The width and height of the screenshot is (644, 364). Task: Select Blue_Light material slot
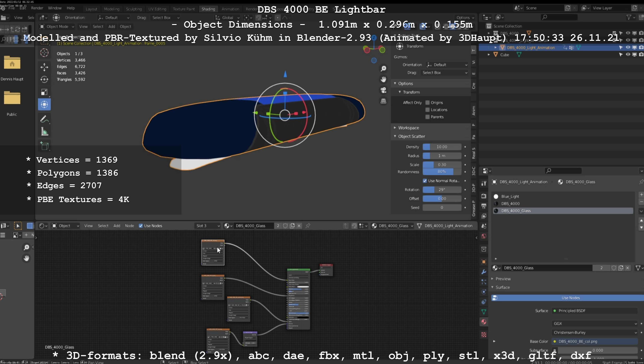[x=562, y=197]
